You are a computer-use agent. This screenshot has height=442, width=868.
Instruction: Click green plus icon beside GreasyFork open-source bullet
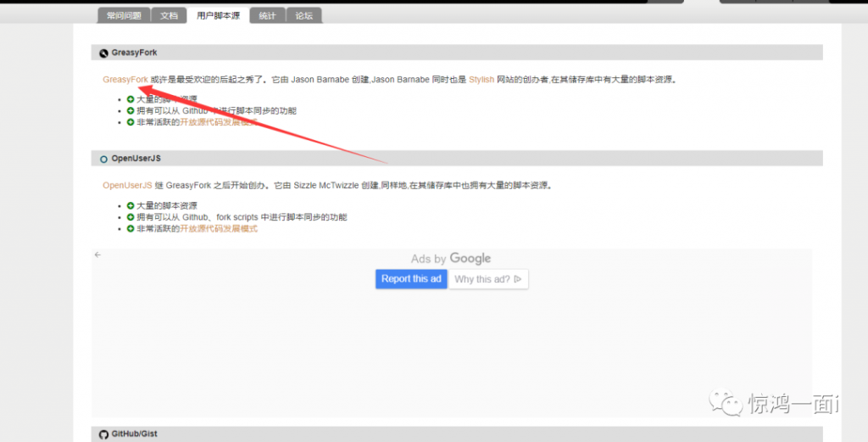point(131,122)
